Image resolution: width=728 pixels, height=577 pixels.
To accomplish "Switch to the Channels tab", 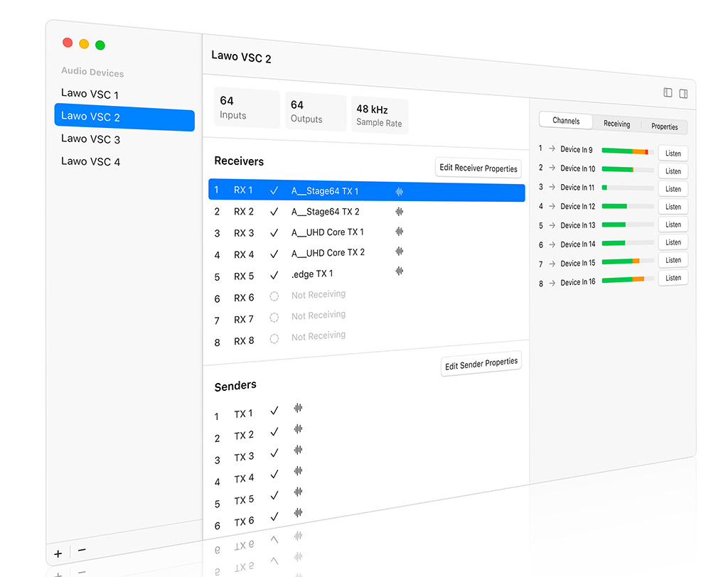I will tap(566, 121).
